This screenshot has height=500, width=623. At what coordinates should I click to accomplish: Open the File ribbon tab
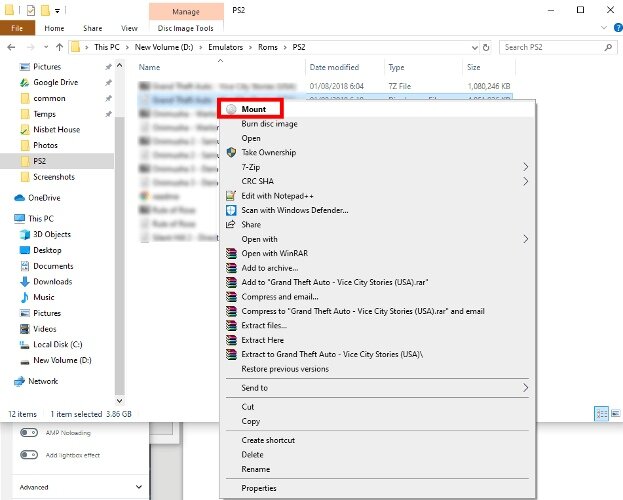(x=17, y=28)
